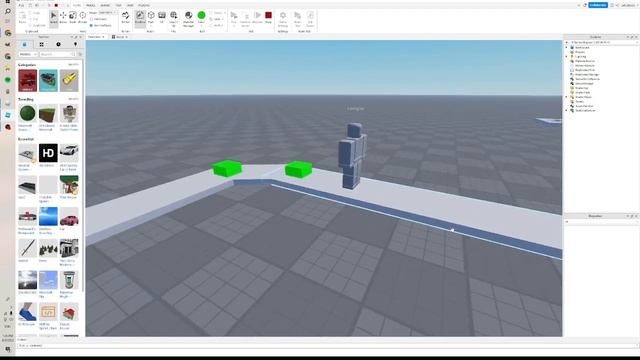The image size is (640, 360).
Task: Select the grass block trending model
Action: (48, 113)
